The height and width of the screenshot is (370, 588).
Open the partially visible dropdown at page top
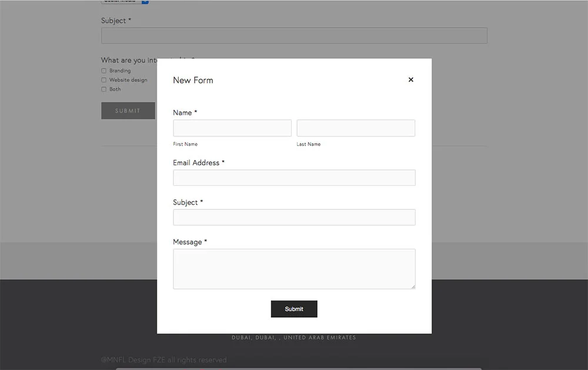125,2
